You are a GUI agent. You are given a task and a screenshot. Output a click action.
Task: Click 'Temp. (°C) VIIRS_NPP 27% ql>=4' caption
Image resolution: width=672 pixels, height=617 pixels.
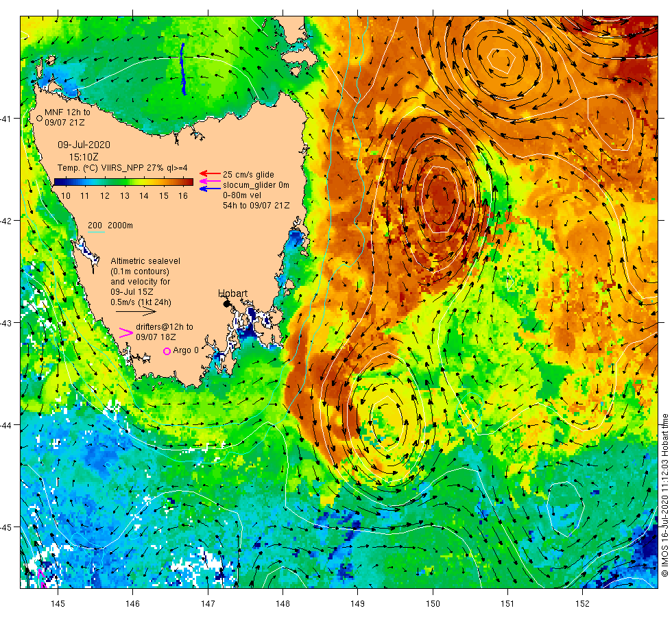(122, 168)
